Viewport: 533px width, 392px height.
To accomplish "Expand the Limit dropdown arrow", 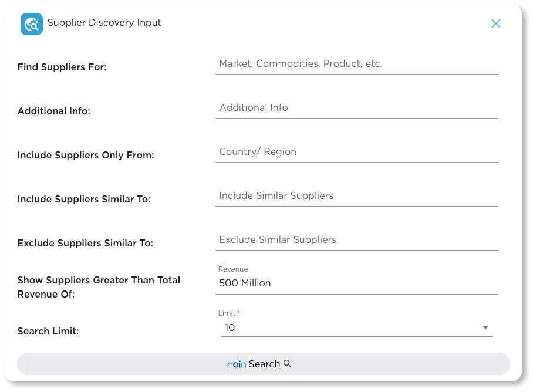I will (485, 327).
